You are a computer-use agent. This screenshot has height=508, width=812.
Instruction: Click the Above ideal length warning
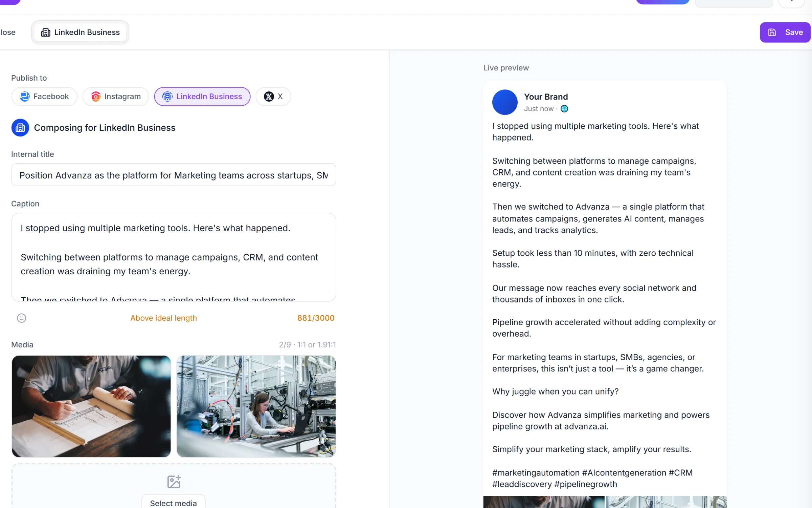click(163, 318)
